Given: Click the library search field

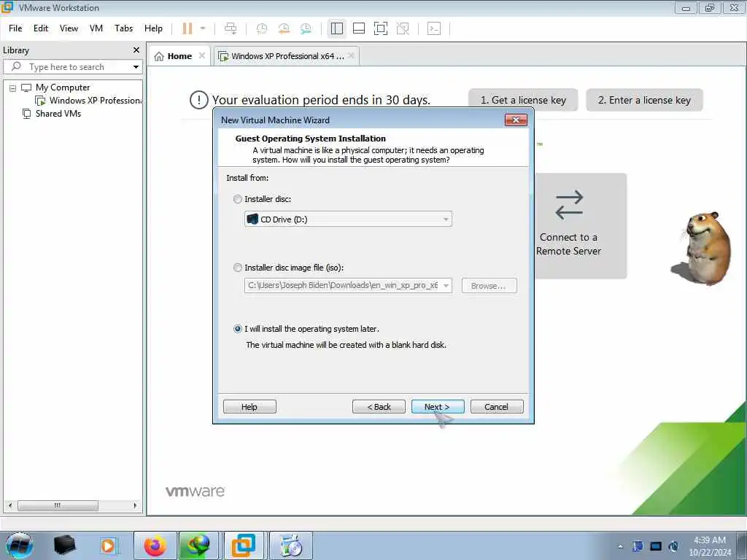Looking at the screenshot, I should pos(71,66).
